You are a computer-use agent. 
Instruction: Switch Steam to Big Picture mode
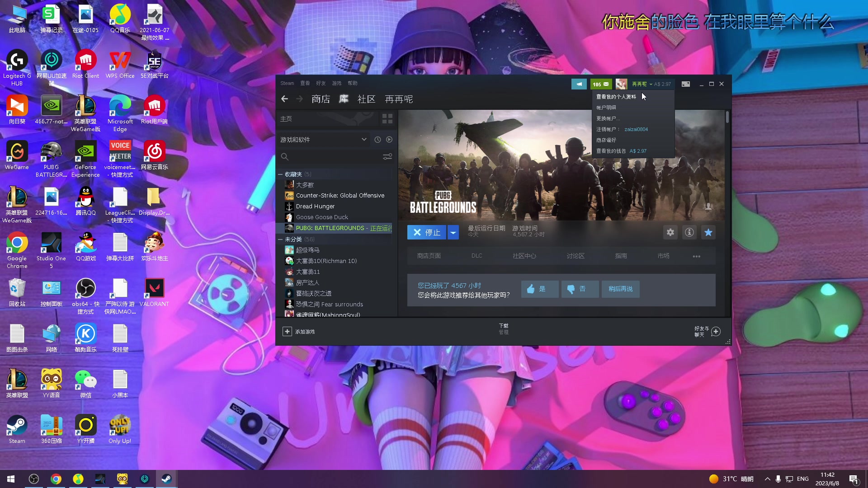(x=686, y=84)
